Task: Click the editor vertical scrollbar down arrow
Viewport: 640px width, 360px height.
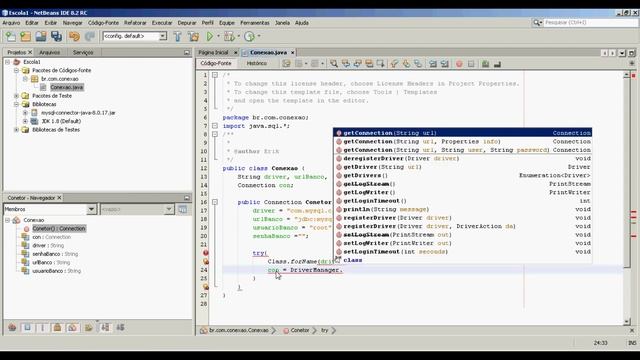Action: click(627, 322)
